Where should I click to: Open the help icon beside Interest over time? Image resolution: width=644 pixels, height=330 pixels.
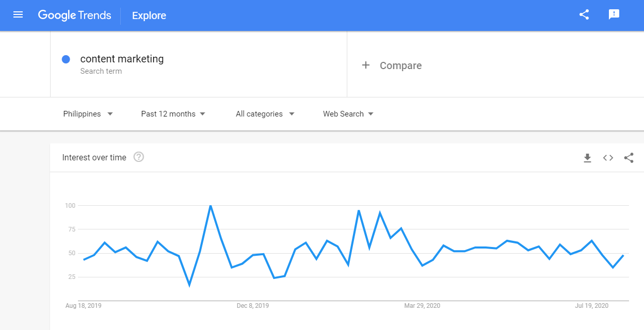tap(138, 157)
